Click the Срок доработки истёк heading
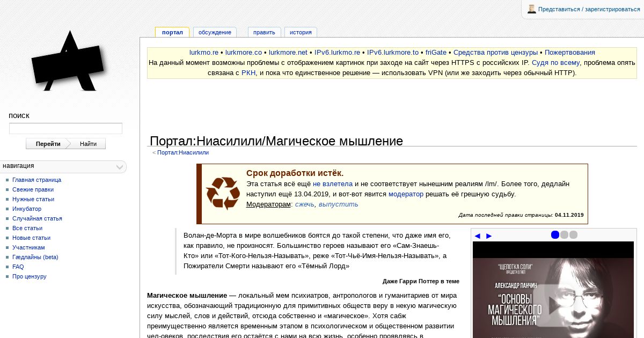Screen dimensions: 644x338 295,173
